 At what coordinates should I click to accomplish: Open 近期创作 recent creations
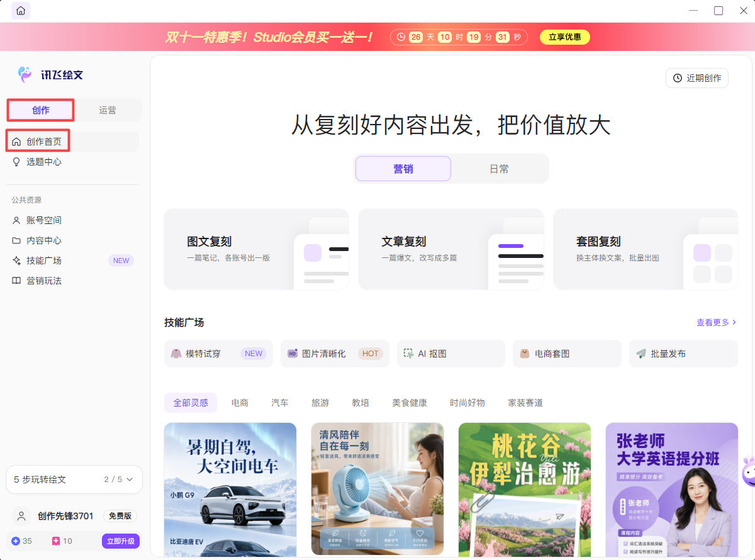point(697,78)
